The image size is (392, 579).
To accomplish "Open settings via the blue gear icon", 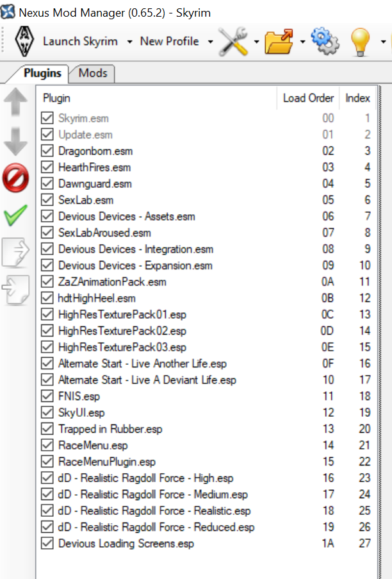I will point(325,41).
